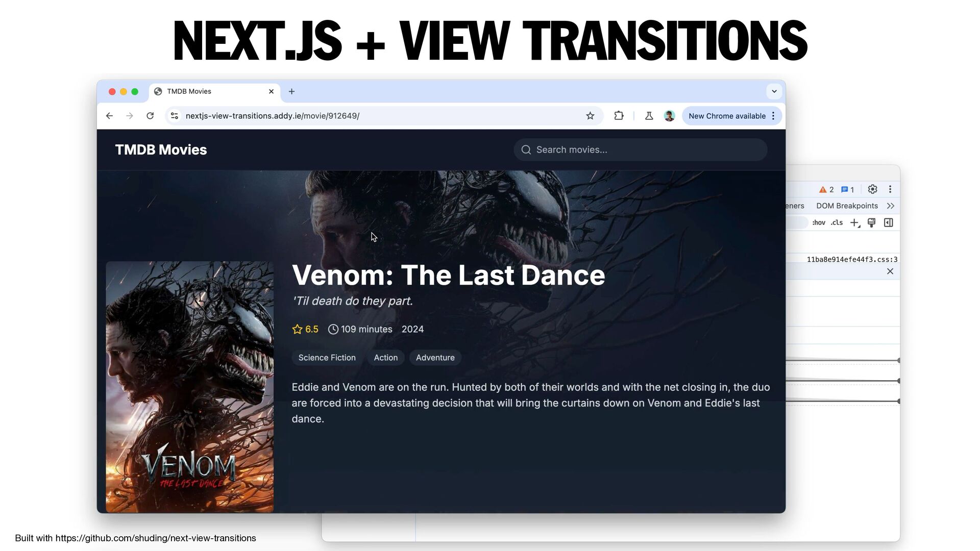Open DevTools settings gear
The height and width of the screenshot is (551, 980).
872,189
